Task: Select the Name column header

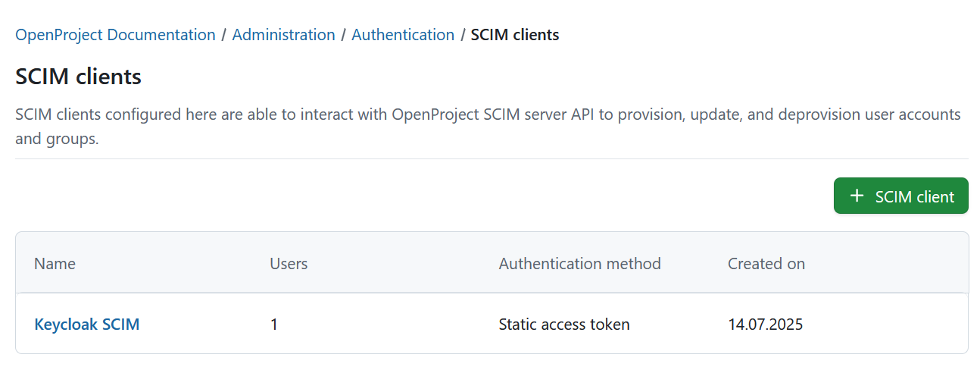Action: coord(55,264)
